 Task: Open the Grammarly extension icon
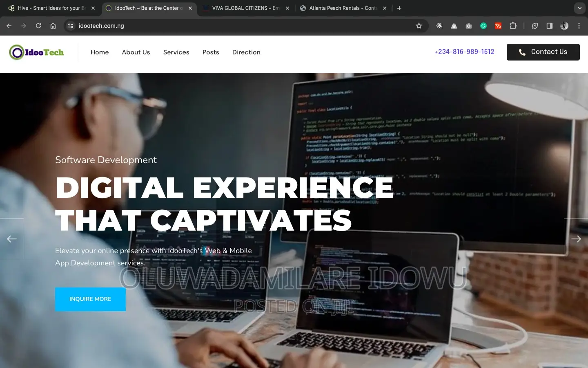483,26
